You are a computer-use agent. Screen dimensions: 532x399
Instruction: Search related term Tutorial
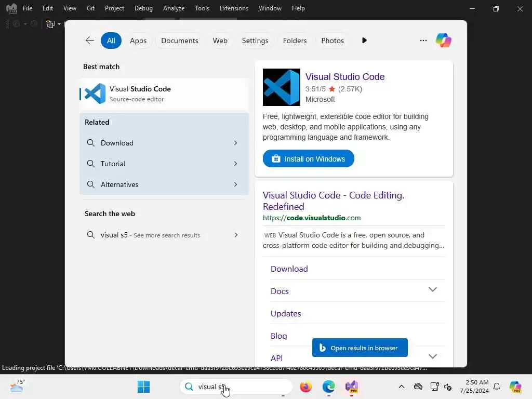pos(164,164)
